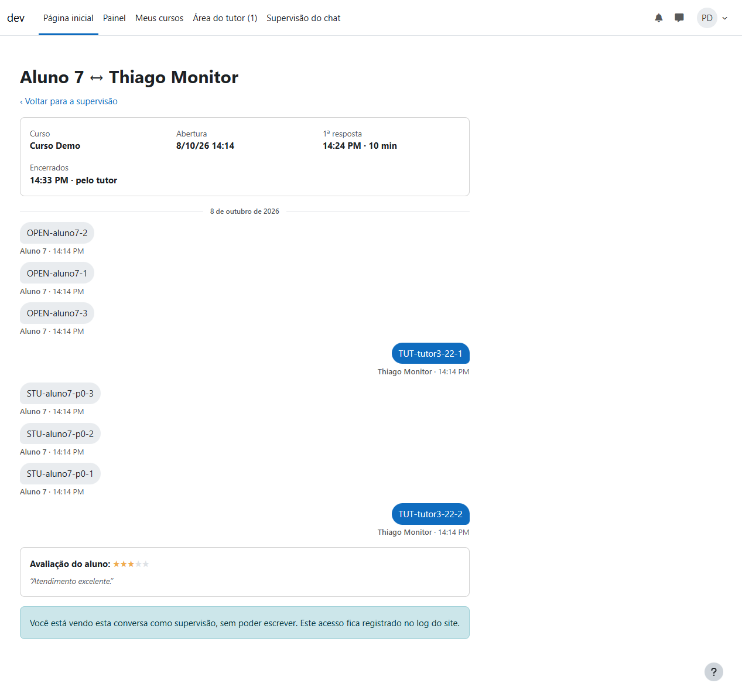
Task: Click the supervision read-only notice banner
Action: pyautogui.click(x=245, y=623)
